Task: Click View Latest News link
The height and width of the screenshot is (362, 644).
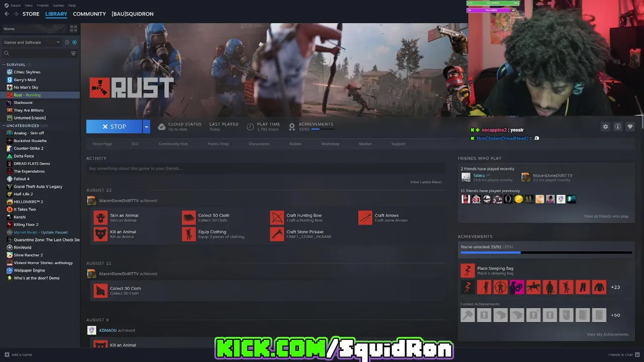Action: pyautogui.click(x=426, y=182)
